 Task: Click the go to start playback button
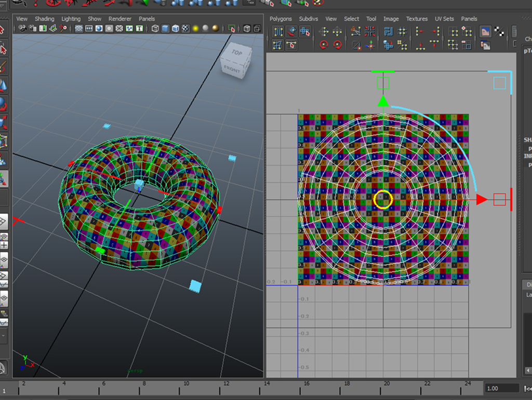[528, 389]
